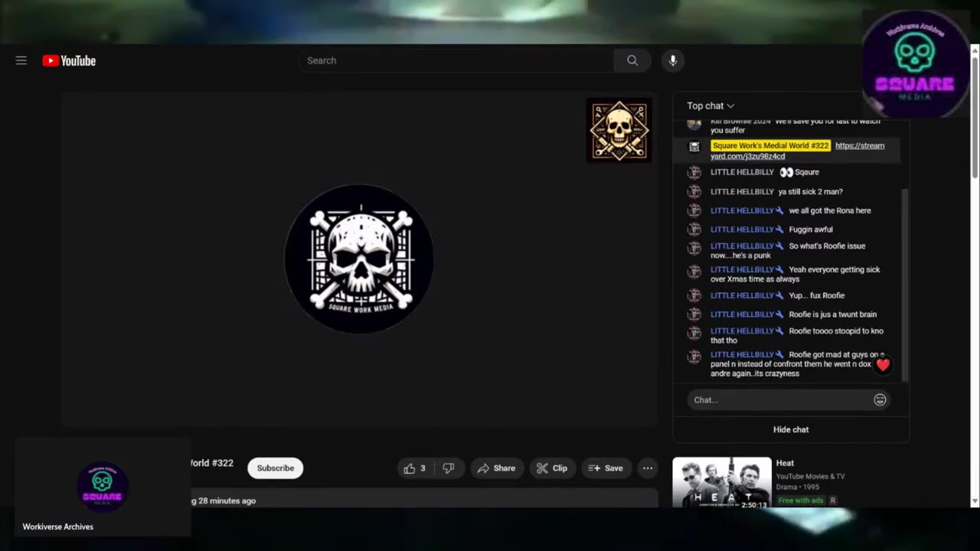Image resolution: width=980 pixels, height=551 pixels.
Task: Click the chat panel scrollbar
Action: (x=904, y=285)
